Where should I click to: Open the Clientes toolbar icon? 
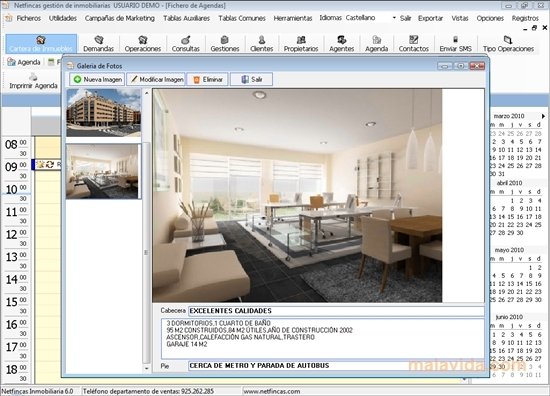(262, 43)
